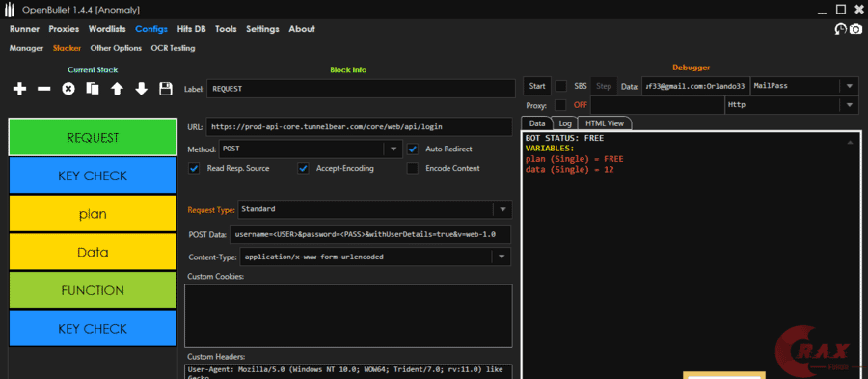The width and height of the screenshot is (868, 379).
Task: Save the config with floppy disk icon
Action: tap(166, 89)
